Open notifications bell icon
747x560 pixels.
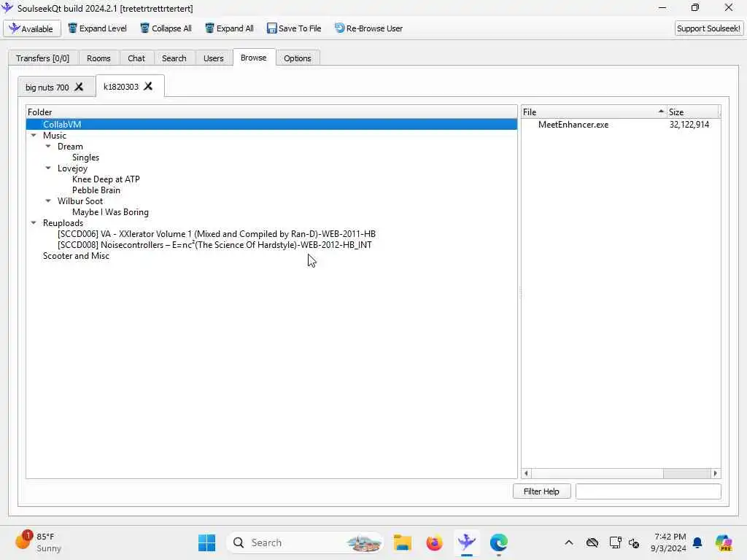click(697, 542)
